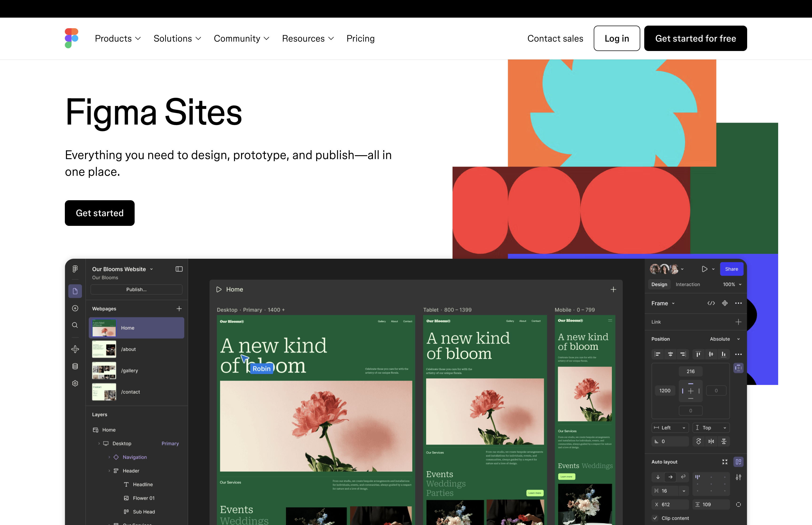
Task: Toggle the Clip content checkbox
Action: (655, 518)
